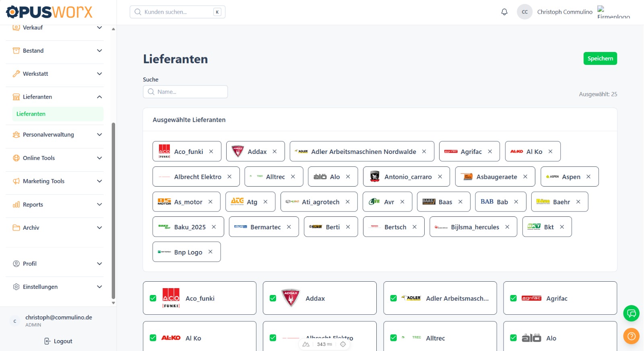The image size is (644, 351).
Task: Click the Reports bar chart icon
Action: click(16, 205)
